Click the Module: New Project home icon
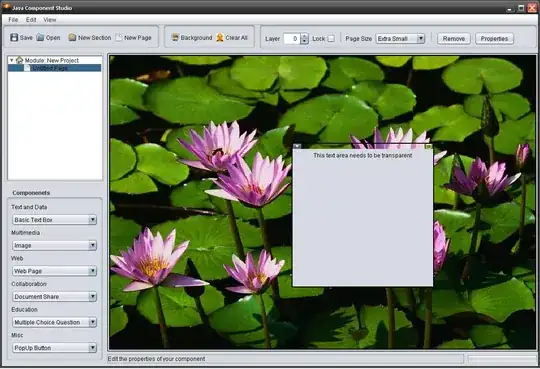 coord(20,60)
